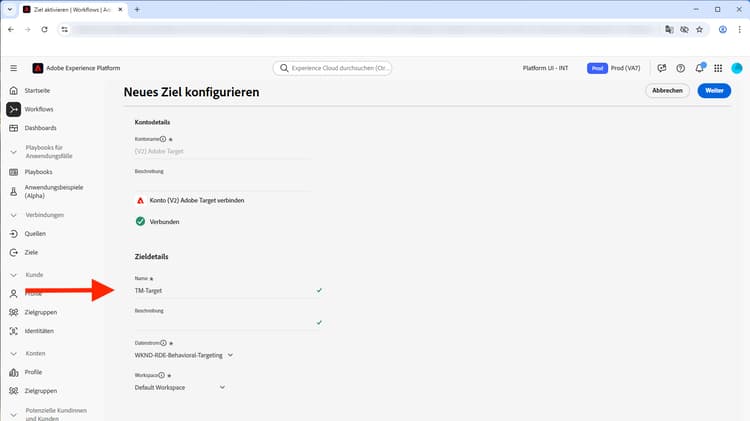750x421 pixels.
Task: Open the hamburger navigation menu
Action: tap(13, 68)
